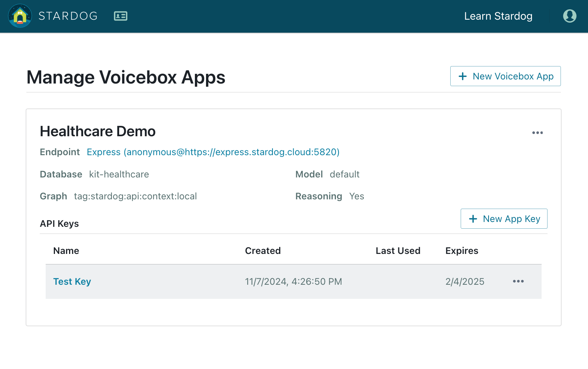Open the ID card icon in header
The image size is (588, 369).
[x=121, y=16]
